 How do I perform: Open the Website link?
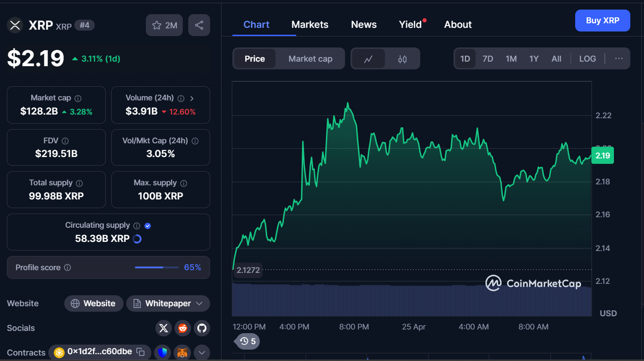[x=93, y=303]
